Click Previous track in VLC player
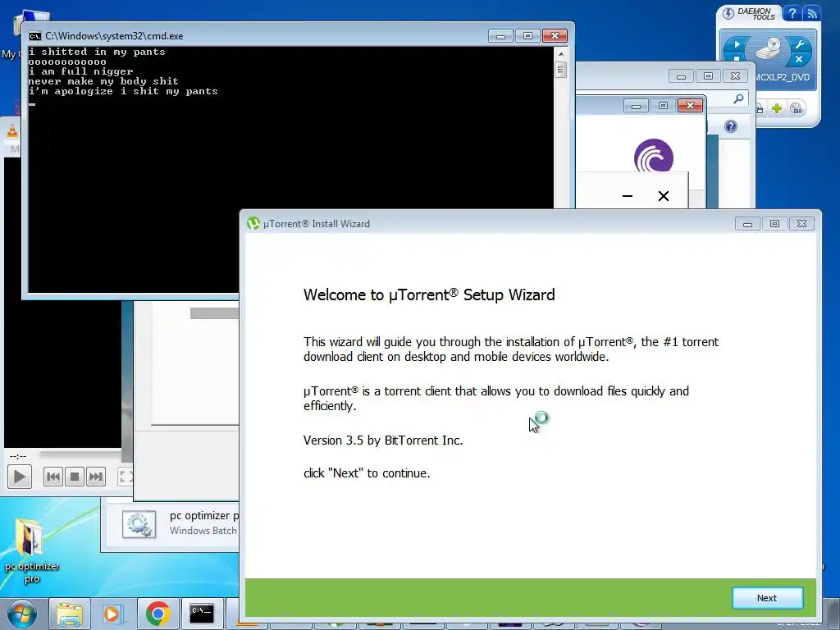The image size is (840, 630). pos(53,477)
